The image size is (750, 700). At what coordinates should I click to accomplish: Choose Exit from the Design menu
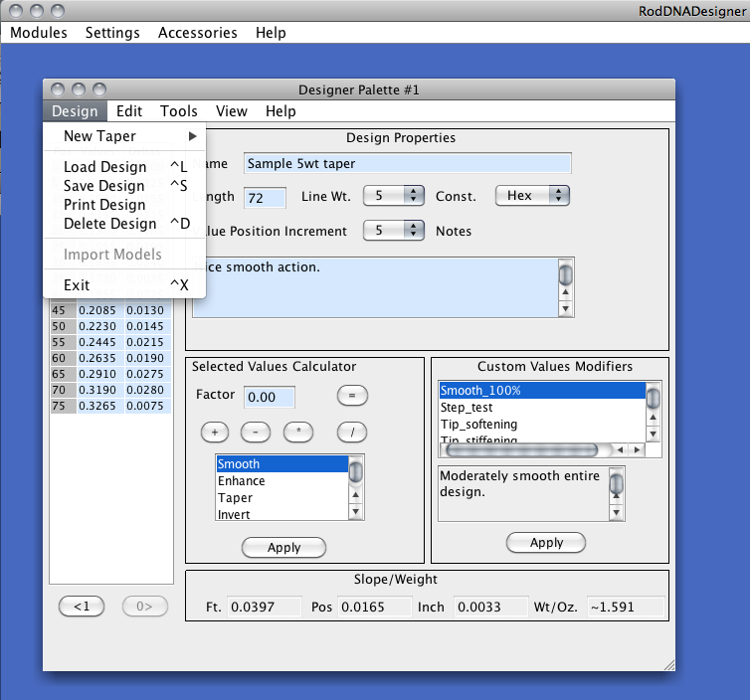[124, 285]
